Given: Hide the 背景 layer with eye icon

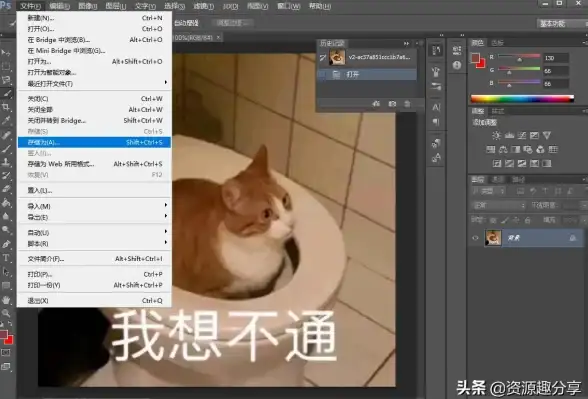Looking at the screenshot, I should [x=475, y=238].
